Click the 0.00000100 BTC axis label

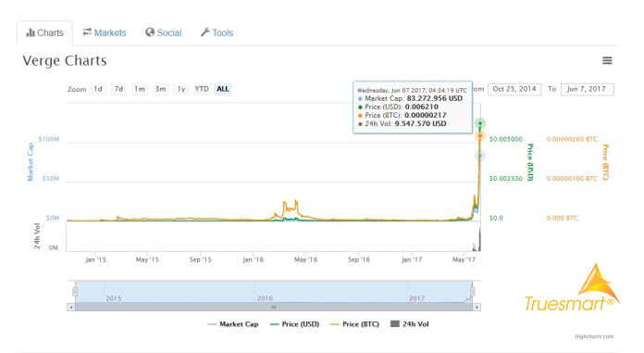point(572,178)
